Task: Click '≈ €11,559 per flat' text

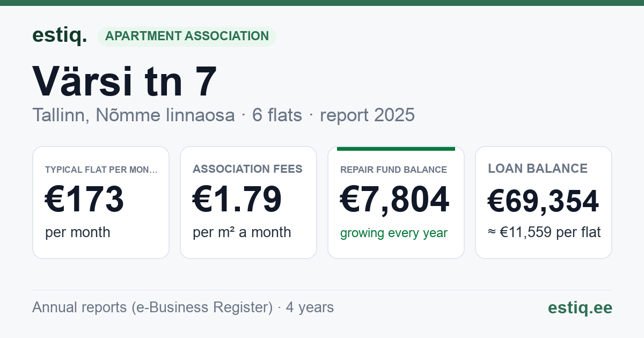Action: (544, 232)
